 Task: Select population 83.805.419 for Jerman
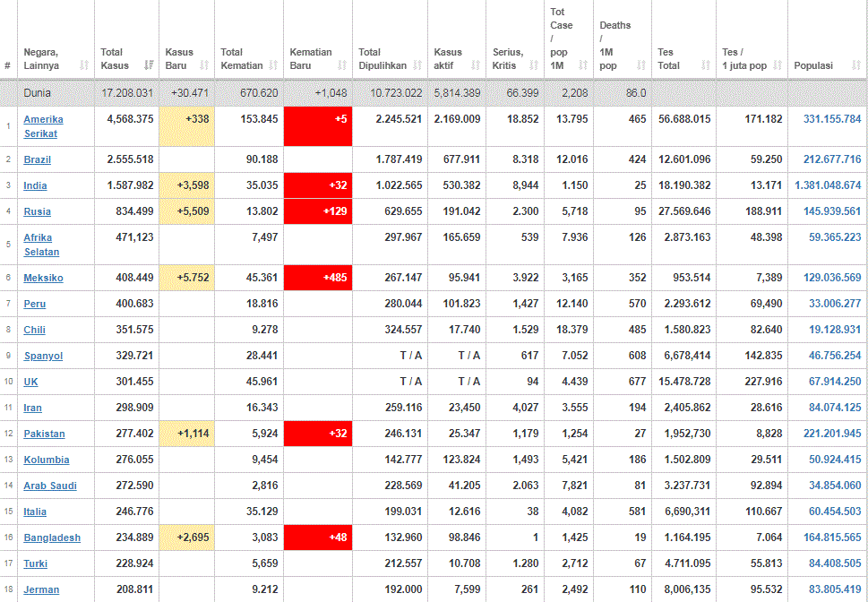point(835,589)
